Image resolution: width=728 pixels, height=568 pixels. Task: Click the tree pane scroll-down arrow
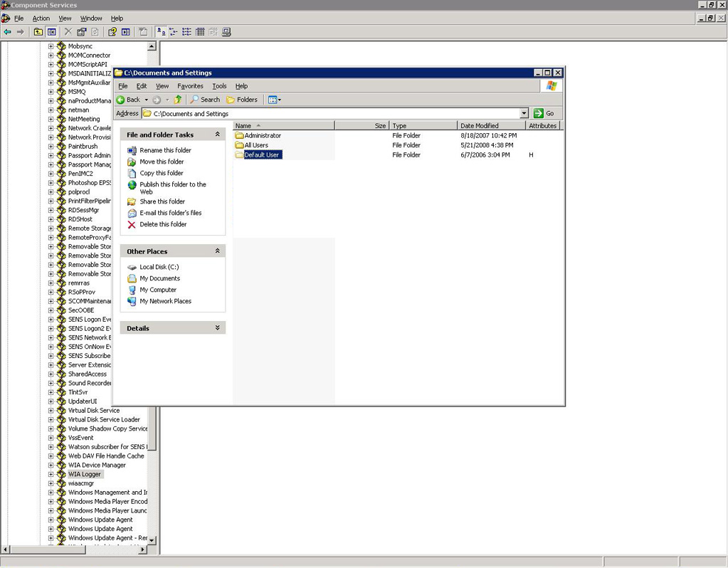152,540
